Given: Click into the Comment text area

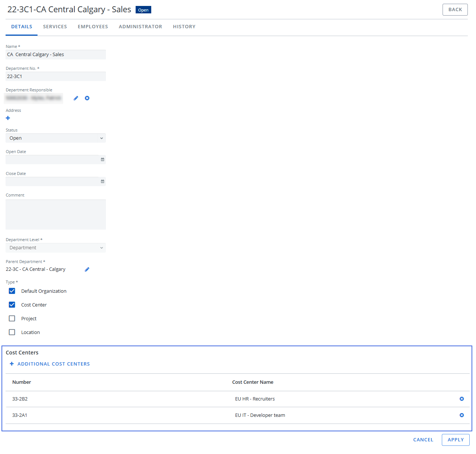Looking at the screenshot, I should [56, 214].
